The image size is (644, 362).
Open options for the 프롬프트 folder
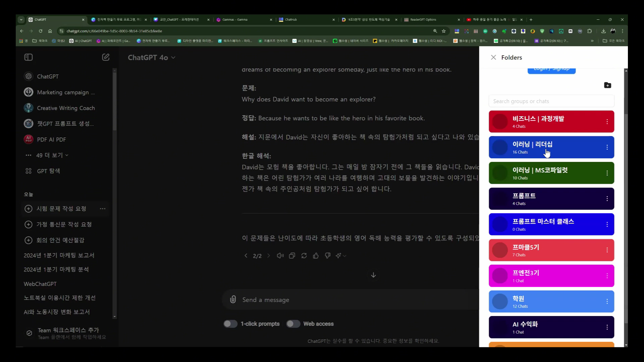pyautogui.click(x=607, y=198)
